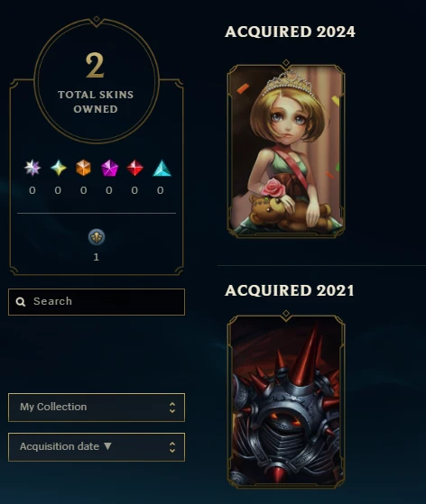The image size is (426, 504).
Task: Click the teal triangle Epic rarity gem
Action: click(x=162, y=168)
